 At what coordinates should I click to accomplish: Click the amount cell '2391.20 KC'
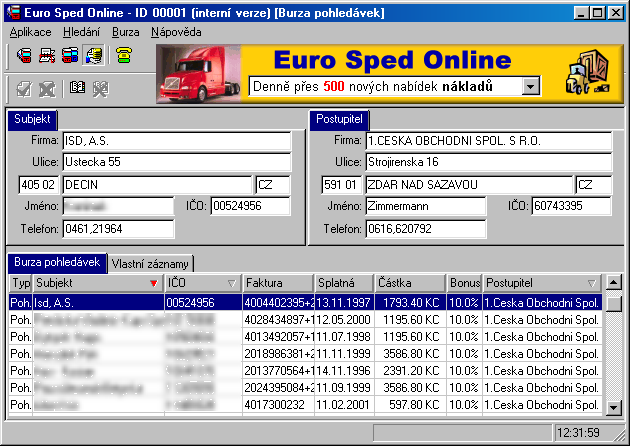410,371
